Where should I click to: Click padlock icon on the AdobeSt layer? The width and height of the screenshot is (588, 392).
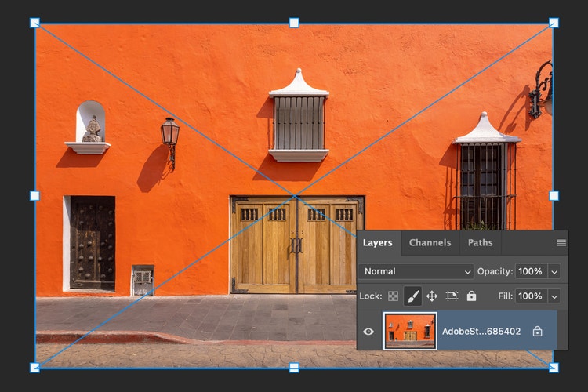[537, 332]
